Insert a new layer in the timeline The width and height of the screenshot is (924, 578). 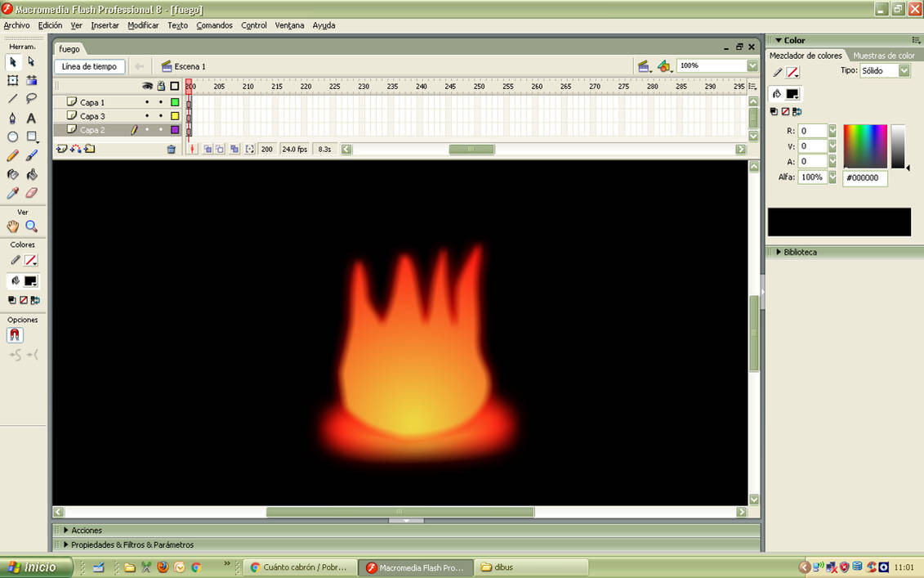coord(63,148)
